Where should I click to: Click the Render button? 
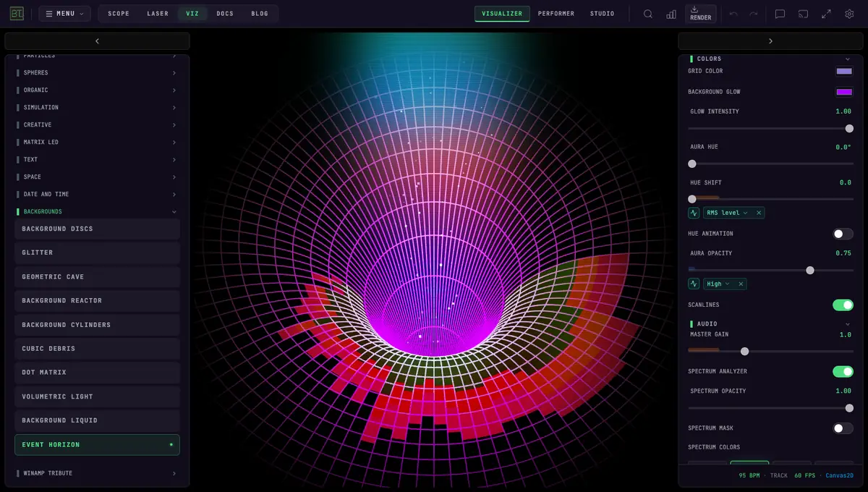[x=700, y=14]
